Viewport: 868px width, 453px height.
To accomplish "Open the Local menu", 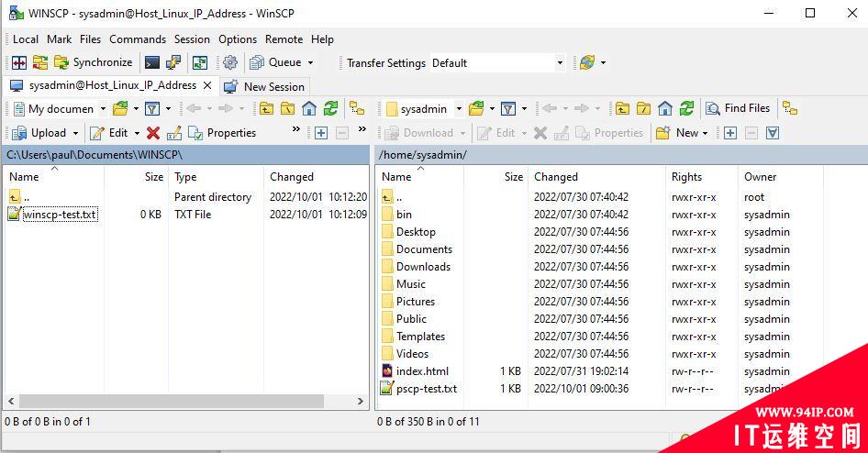I will pos(26,39).
